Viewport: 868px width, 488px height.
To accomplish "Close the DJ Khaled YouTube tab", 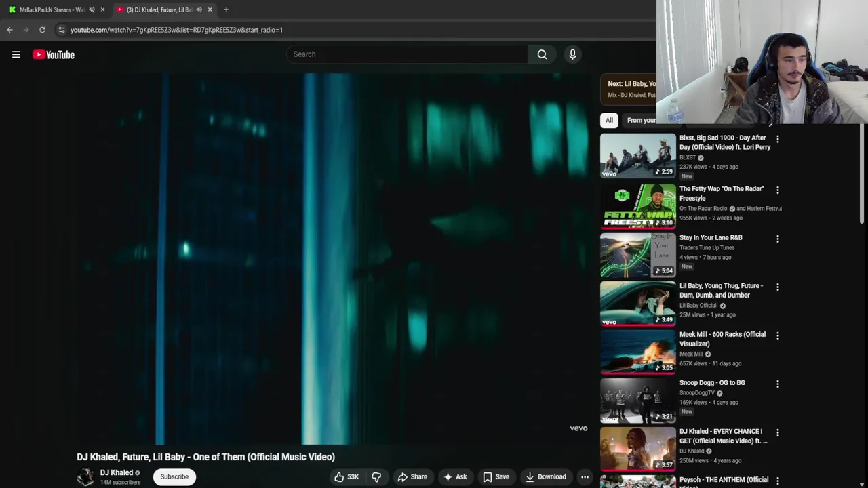I will tap(210, 9).
